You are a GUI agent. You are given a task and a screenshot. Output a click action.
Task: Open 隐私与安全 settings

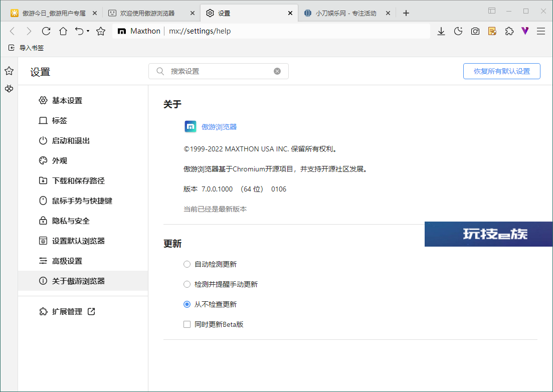click(83, 221)
